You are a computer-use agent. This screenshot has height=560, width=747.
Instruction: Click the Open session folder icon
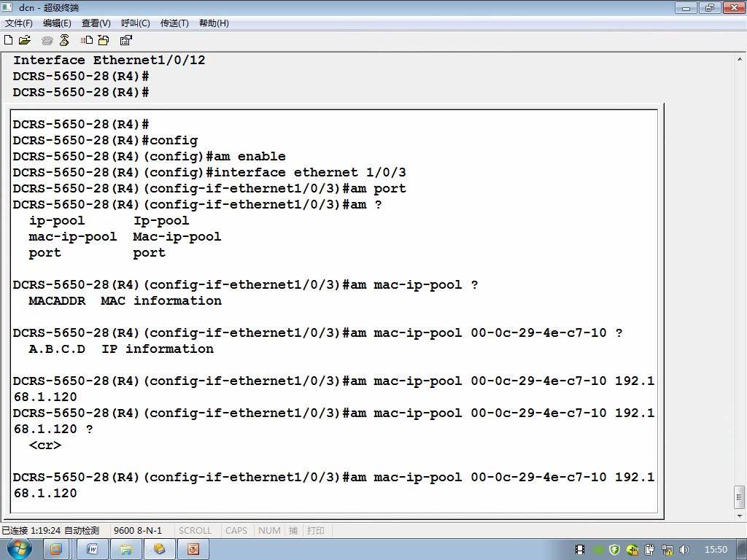coord(25,40)
